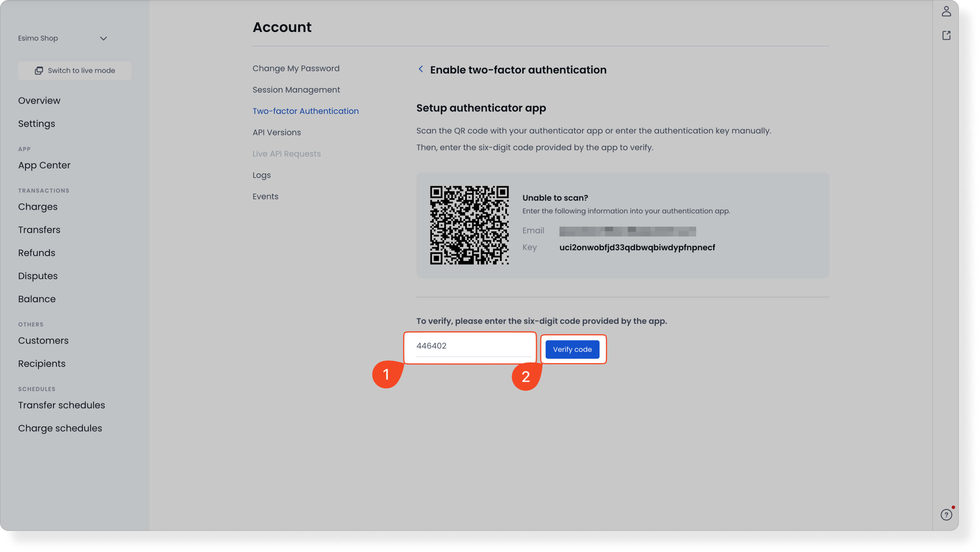Viewport: 980px width, 552px height.
Task: Select Switch to live mode
Action: point(74,70)
